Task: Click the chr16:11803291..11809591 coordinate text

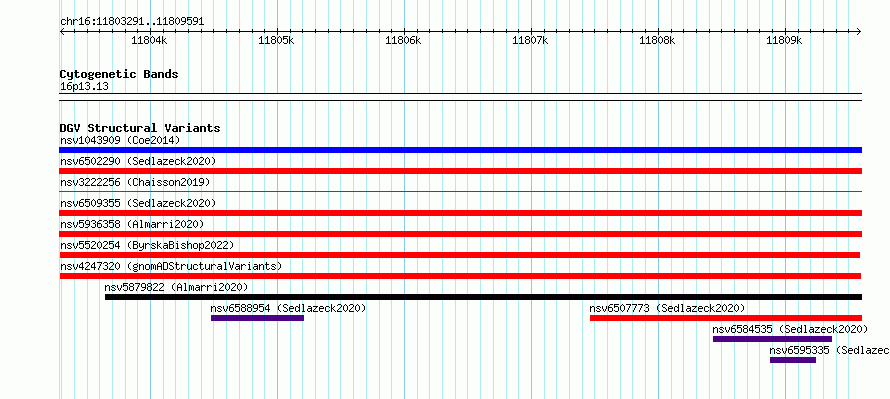Action: (132, 22)
